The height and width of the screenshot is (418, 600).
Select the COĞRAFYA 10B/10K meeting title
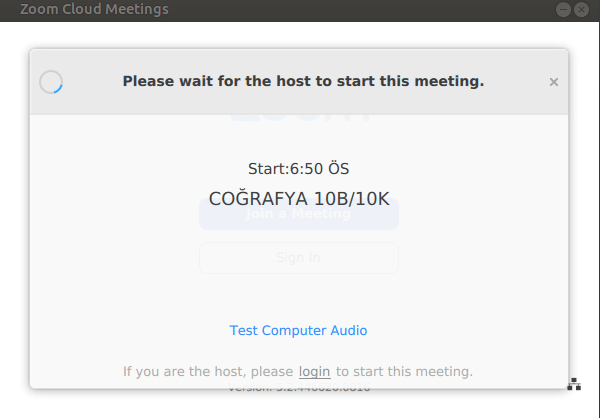point(298,198)
